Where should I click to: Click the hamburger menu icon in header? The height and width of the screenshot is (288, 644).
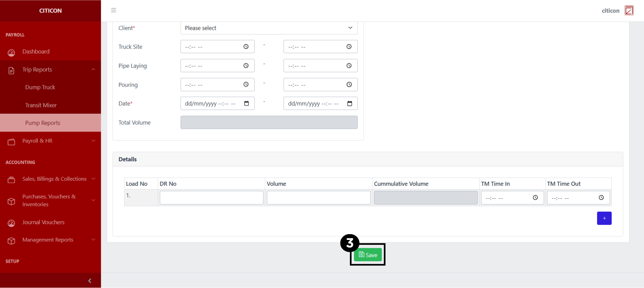coord(114,10)
